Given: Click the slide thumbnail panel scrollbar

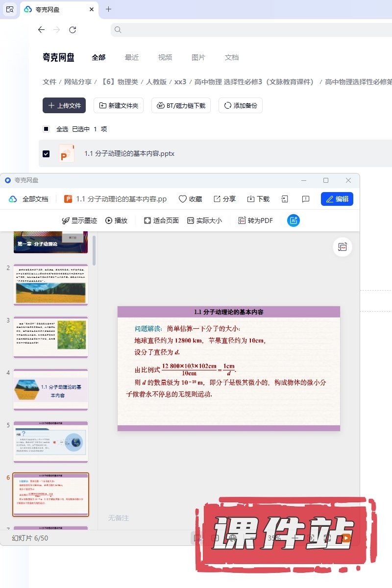Looking at the screenshot, I should [94, 250].
